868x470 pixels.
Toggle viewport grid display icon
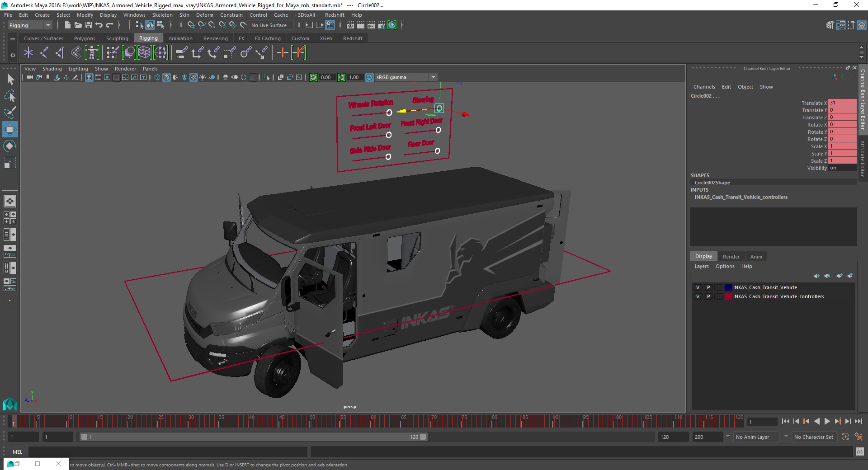click(89, 77)
